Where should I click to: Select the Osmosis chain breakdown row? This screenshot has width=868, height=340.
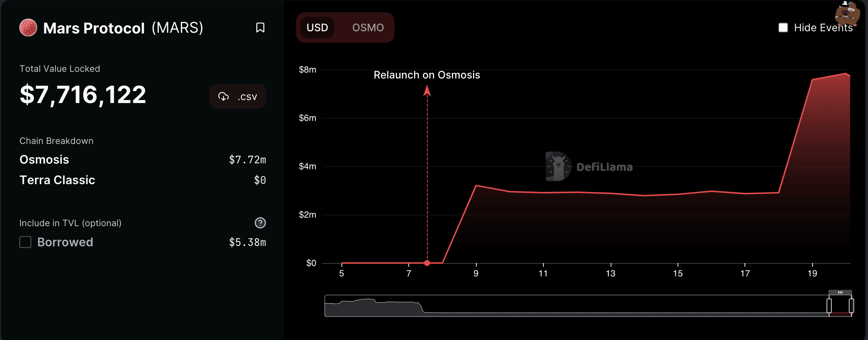(143, 160)
